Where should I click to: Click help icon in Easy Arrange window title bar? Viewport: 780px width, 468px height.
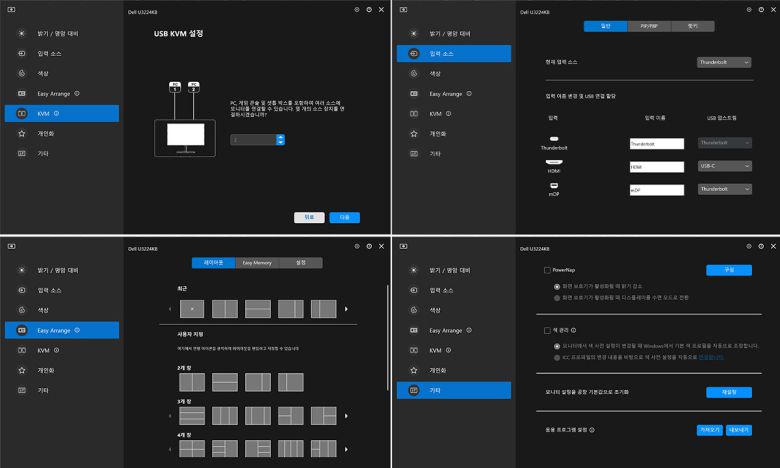click(x=369, y=246)
